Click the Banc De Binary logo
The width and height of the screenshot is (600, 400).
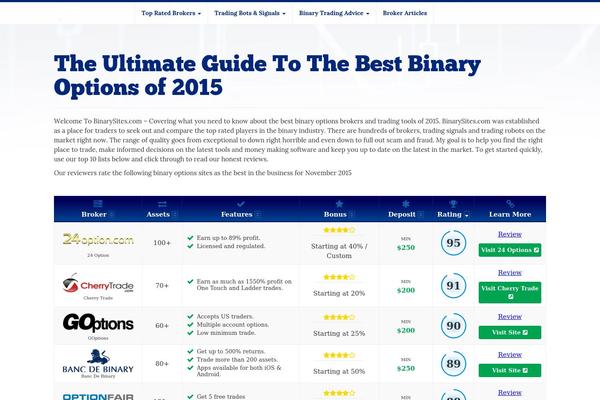coord(98,361)
